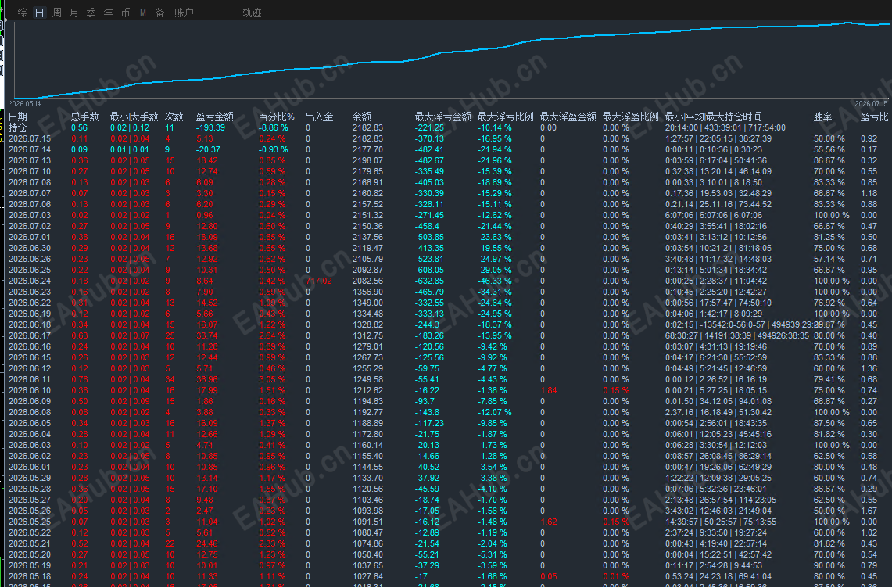Switch to the M tab
The image size is (892, 588).
pos(143,13)
